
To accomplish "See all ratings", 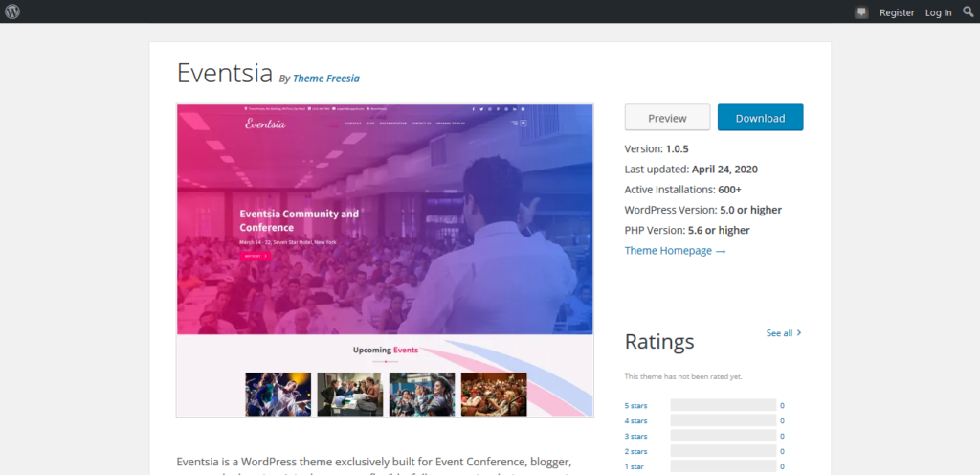I will point(784,333).
